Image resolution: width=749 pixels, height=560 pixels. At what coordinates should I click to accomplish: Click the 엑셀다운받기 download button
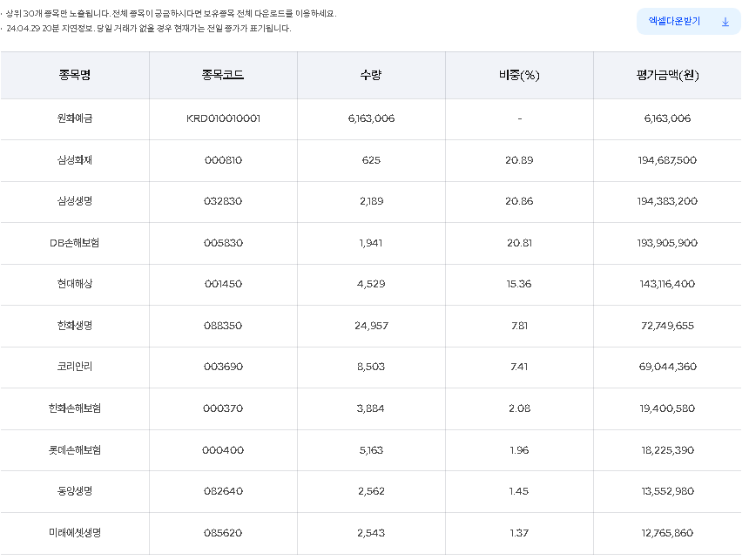click(688, 22)
